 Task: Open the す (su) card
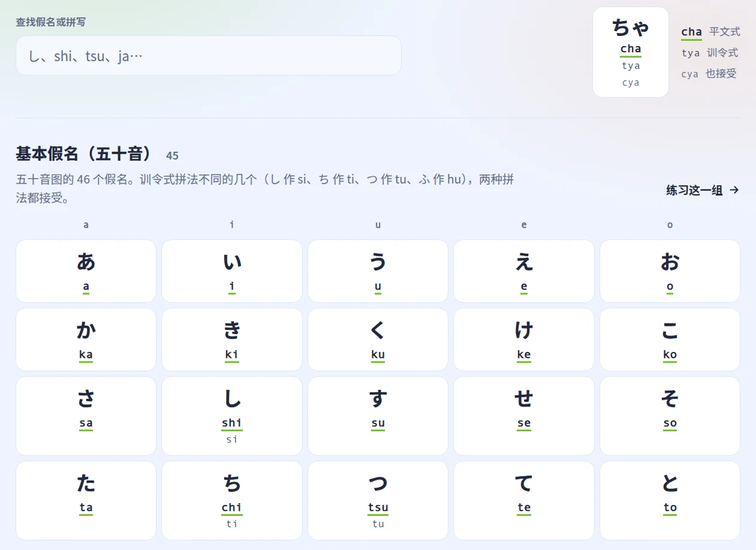[x=378, y=416]
